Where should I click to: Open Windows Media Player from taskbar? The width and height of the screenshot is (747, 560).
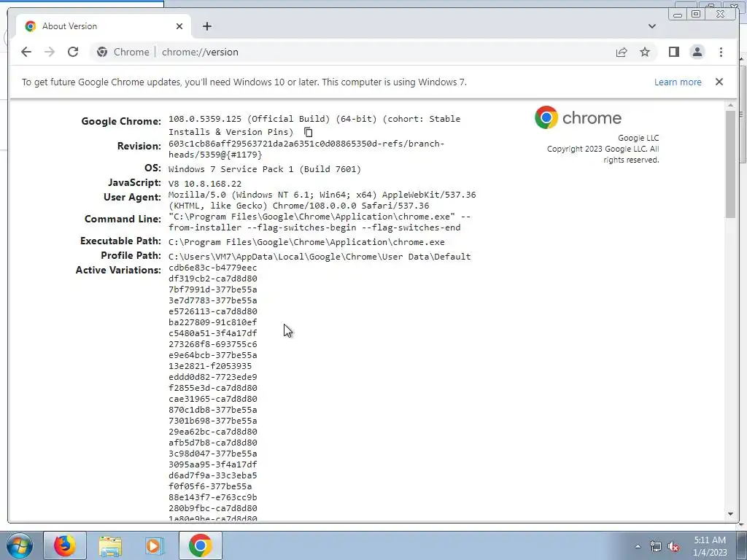coord(154,545)
